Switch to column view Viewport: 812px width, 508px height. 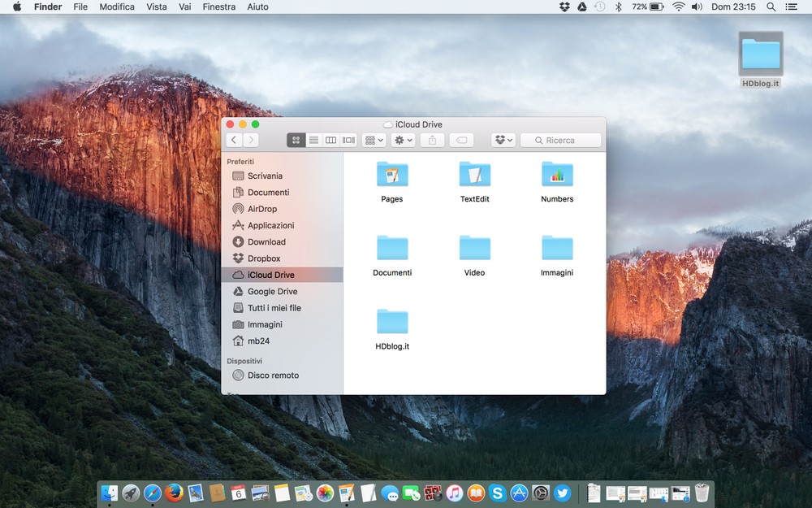pyautogui.click(x=330, y=141)
